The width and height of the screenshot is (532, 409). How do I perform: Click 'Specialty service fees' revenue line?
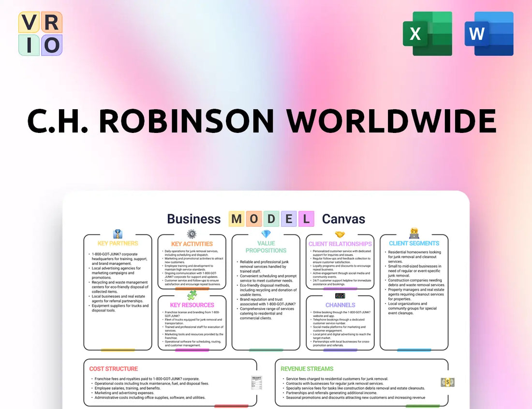(x=355, y=388)
